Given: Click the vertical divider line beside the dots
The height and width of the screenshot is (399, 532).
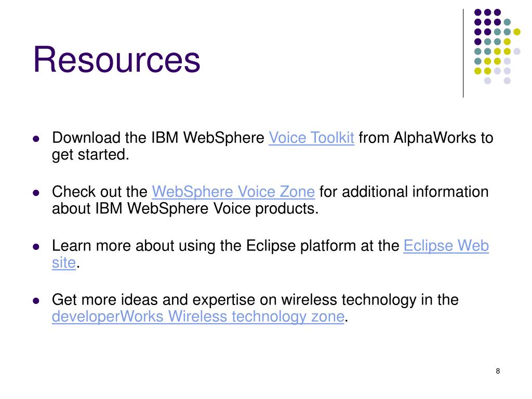Looking at the screenshot, I should pyautogui.click(x=463, y=54).
